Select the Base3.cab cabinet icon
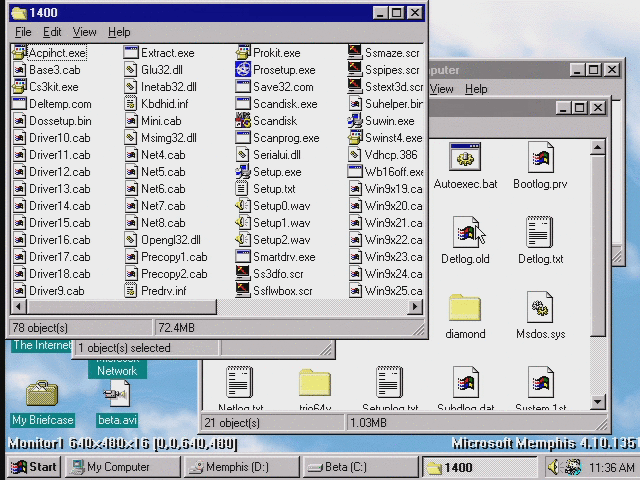Screen dimensions: 640x480 (x=19, y=70)
